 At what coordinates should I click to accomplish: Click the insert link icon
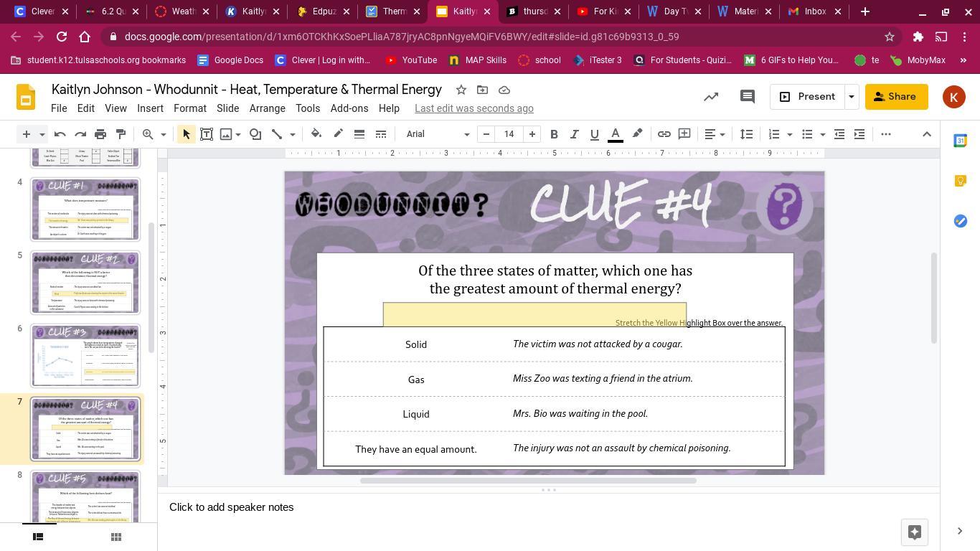664,134
